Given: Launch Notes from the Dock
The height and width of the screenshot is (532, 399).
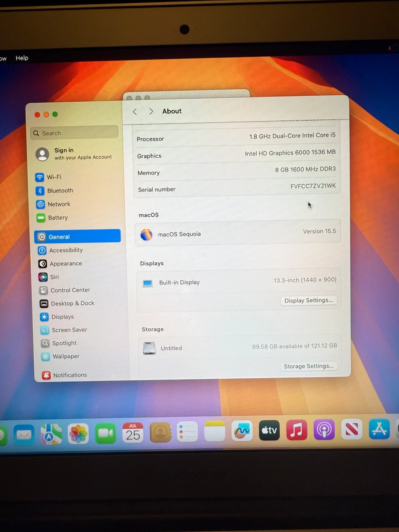Looking at the screenshot, I should (215, 431).
